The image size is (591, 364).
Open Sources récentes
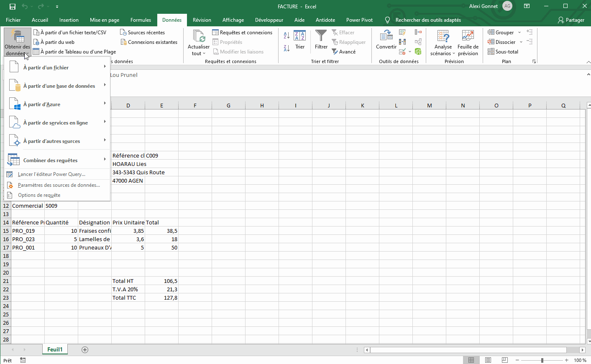143,32
